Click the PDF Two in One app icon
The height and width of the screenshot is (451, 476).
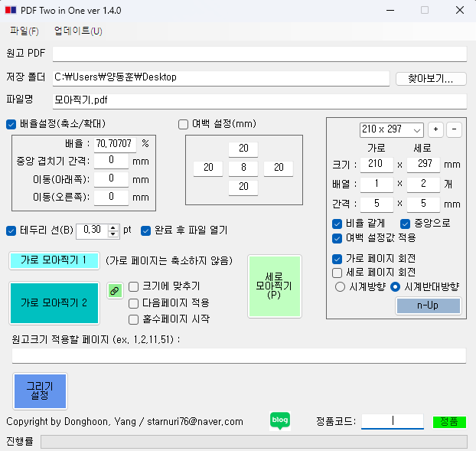pos(11,10)
